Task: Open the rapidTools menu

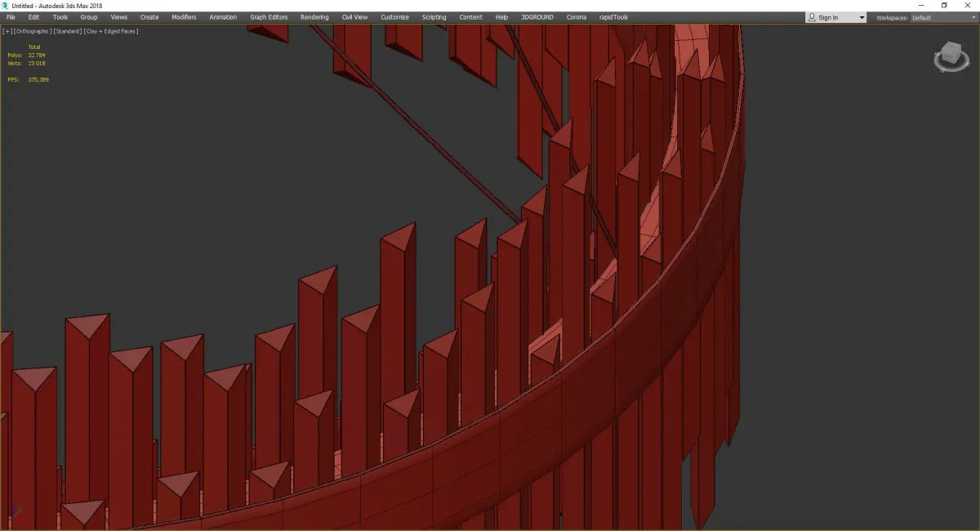Action: pyautogui.click(x=612, y=17)
